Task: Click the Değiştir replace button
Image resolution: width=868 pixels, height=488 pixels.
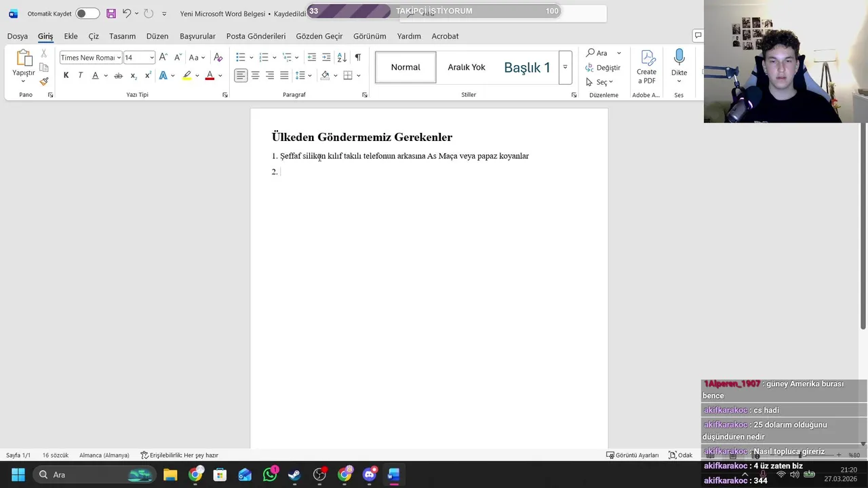Action: tap(603, 68)
